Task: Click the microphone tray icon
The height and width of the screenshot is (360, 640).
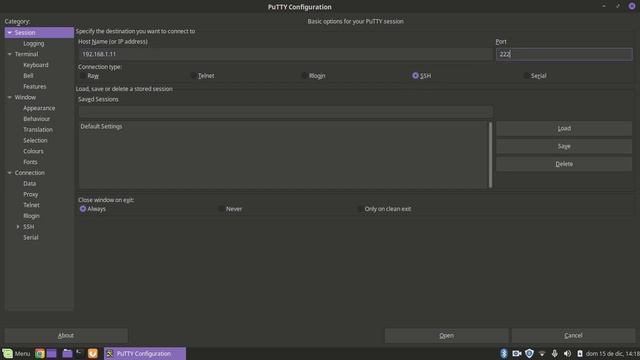Action: (555, 353)
